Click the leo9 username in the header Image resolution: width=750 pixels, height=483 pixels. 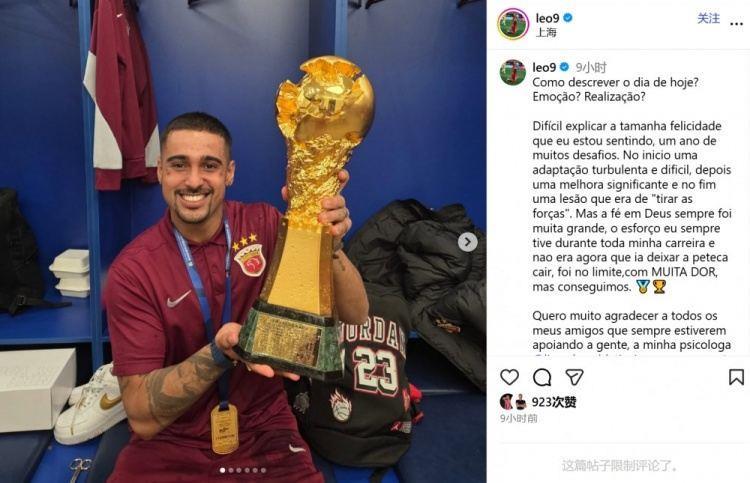[547, 18]
